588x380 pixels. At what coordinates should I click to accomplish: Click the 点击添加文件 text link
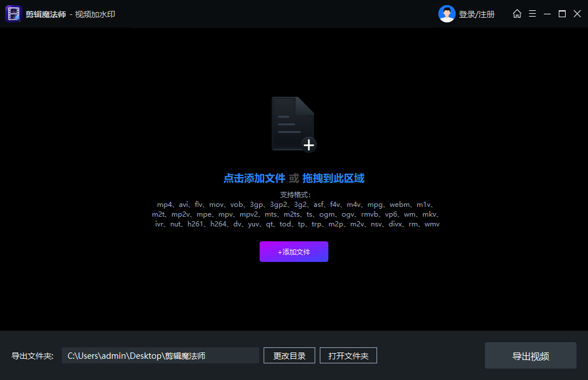pos(254,178)
